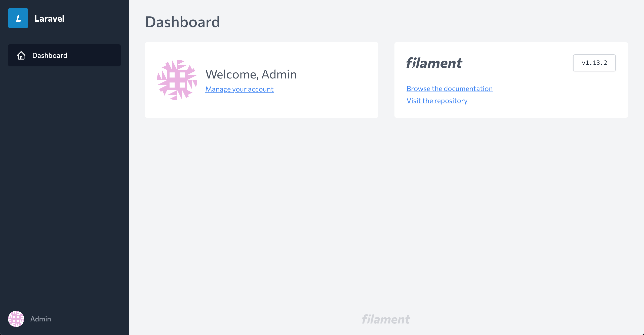The height and width of the screenshot is (335, 644).
Task: Click the large pink avatar beside Welcome
Action: [177, 80]
